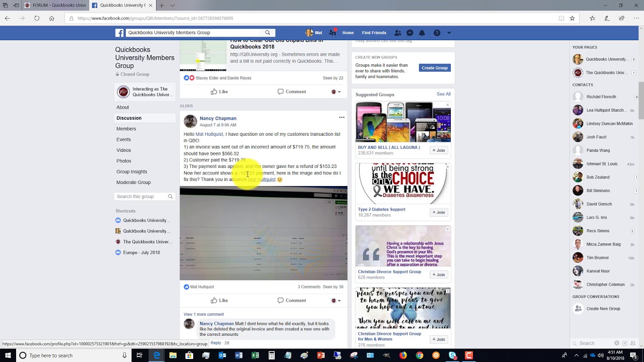Open the attached screenshot image in Nancy's post
Image resolution: width=644 pixels, height=362 pixels.
tap(264, 233)
